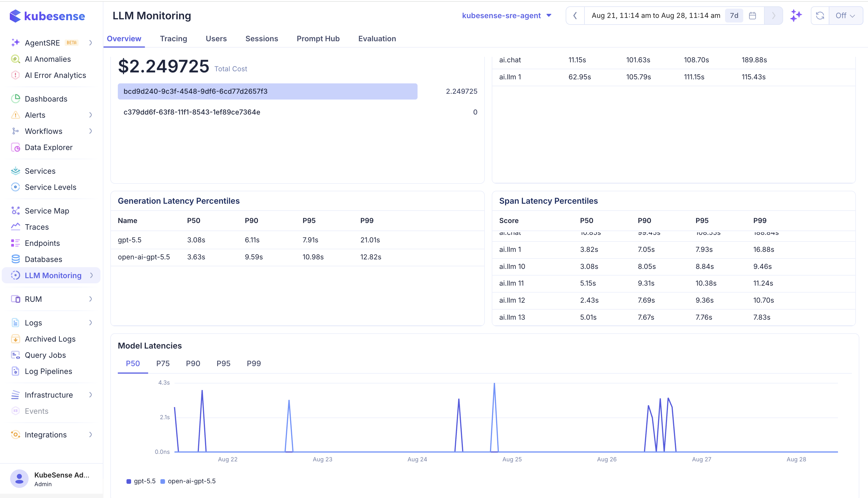Click the KubeSense Admin avatar

point(19,478)
